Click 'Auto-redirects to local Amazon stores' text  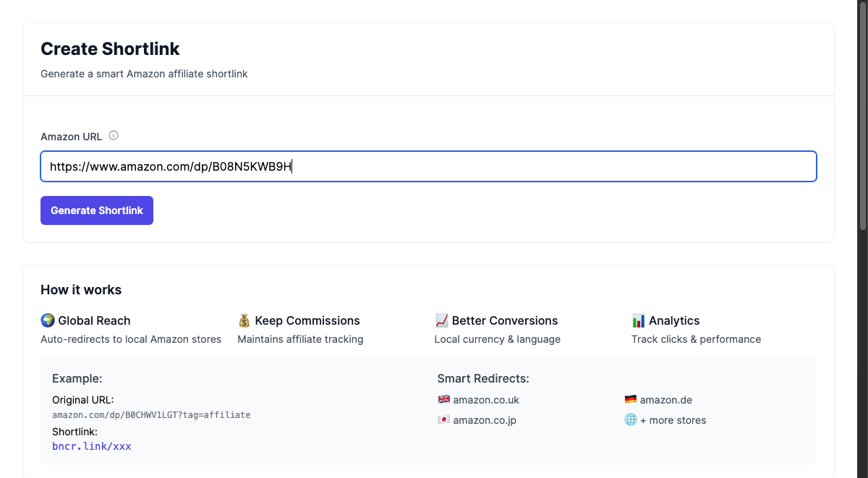(131, 339)
